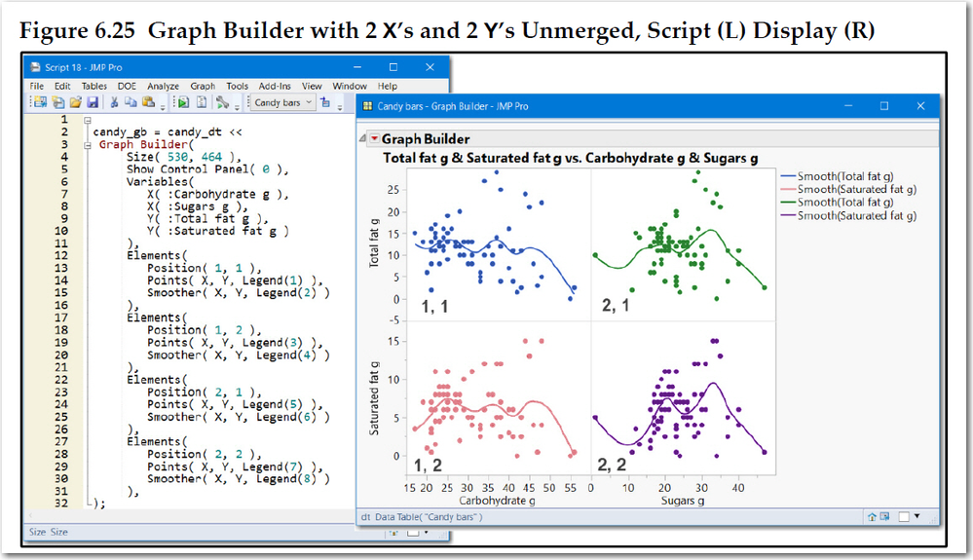Click the Save icon in Script toolbar
The image size is (973, 560).
[93, 102]
